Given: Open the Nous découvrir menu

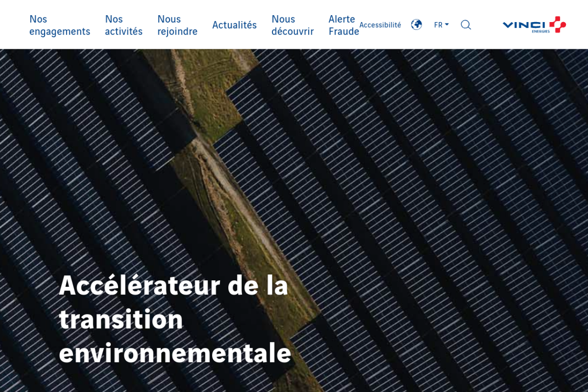Looking at the screenshot, I should tap(293, 25).
